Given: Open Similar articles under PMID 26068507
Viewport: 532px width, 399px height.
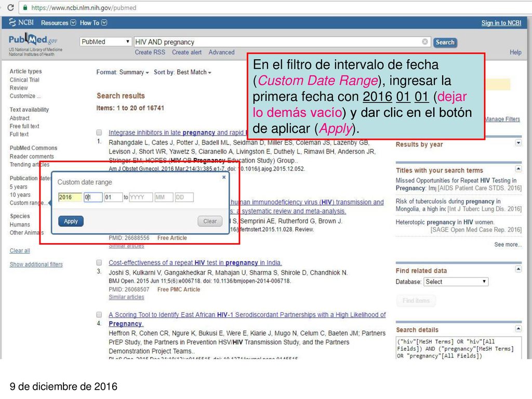Looking at the screenshot, I should [x=126, y=297].
